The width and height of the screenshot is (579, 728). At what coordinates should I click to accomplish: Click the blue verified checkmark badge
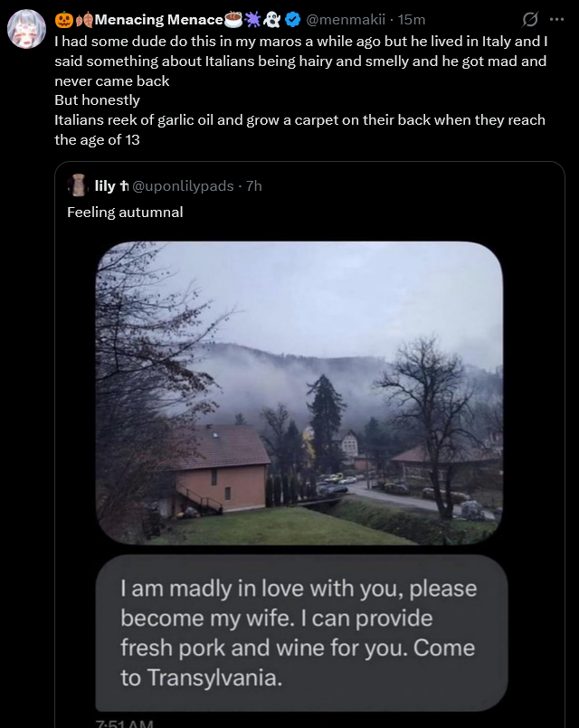click(292, 20)
